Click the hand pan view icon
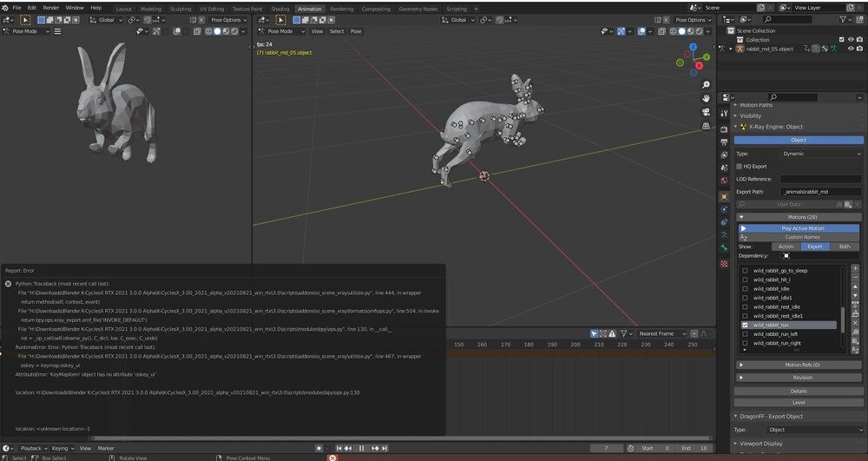This screenshot has height=461, width=868. click(707, 97)
